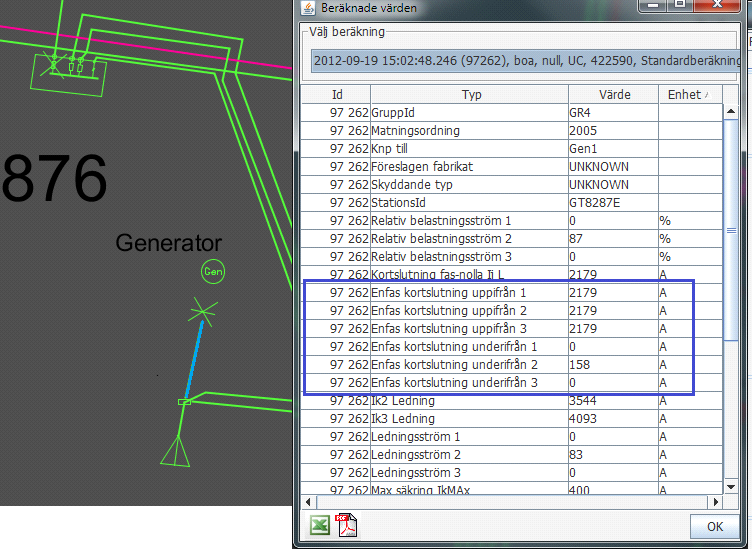Select the Enfas kortslutning uppifrån 3 row
Screen dimensions: 752x549
tap(512, 328)
